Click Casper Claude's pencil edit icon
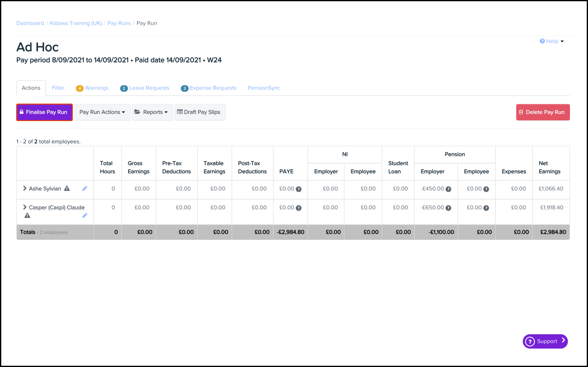Viewport: 588px width, 367px height. click(84, 215)
